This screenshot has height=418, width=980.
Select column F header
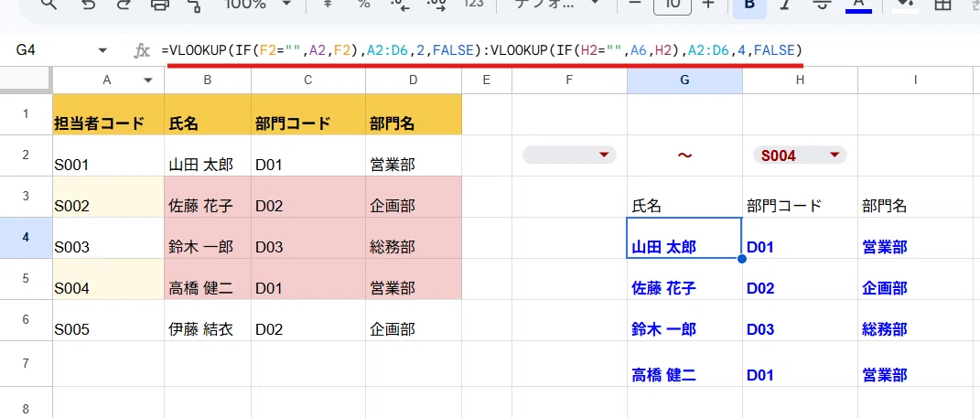coord(569,80)
